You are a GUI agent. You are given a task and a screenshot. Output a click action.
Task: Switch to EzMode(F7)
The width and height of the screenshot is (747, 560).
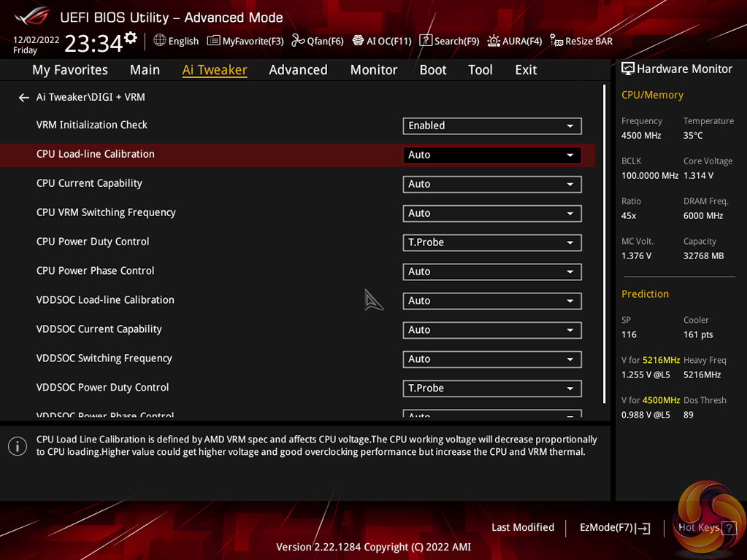614,527
